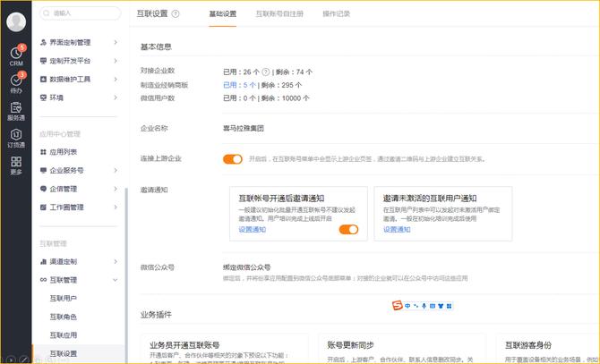The width and height of the screenshot is (600, 364).
Task: Switch to 操作记录 tab
Action: coord(336,14)
